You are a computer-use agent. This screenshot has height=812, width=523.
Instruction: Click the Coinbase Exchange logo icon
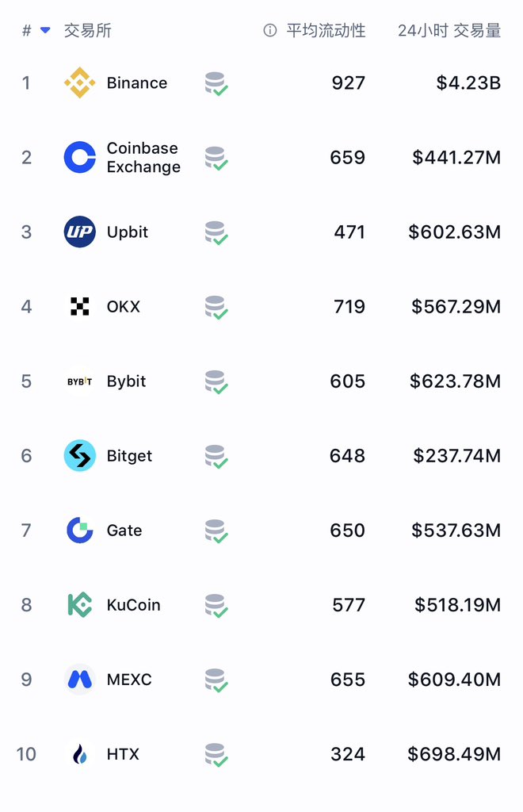(x=80, y=158)
